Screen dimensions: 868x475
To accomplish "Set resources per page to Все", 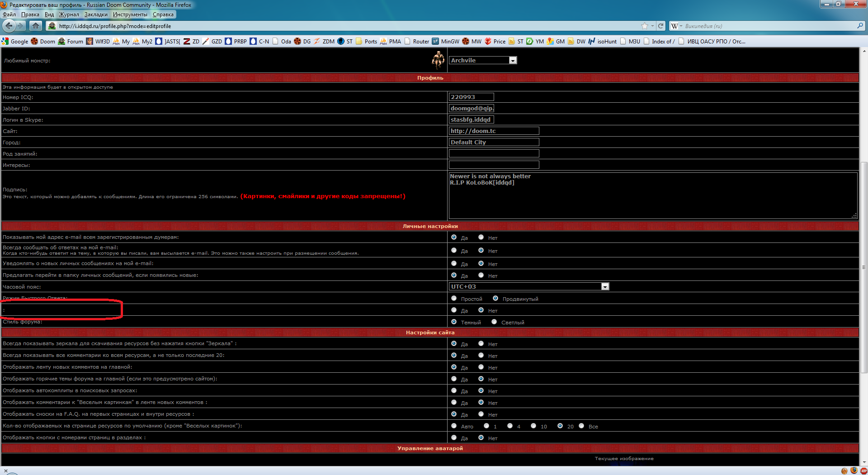I will point(581,426).
